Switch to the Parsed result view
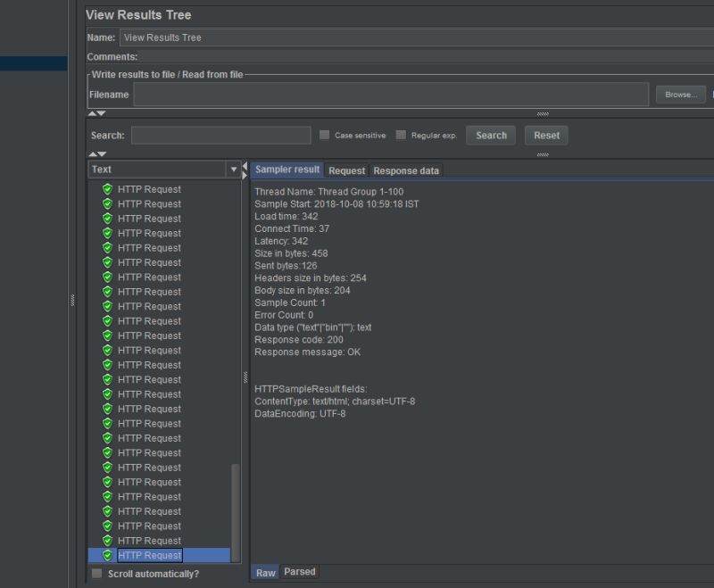This screenshot has width=714, height=588. point(299,572)
